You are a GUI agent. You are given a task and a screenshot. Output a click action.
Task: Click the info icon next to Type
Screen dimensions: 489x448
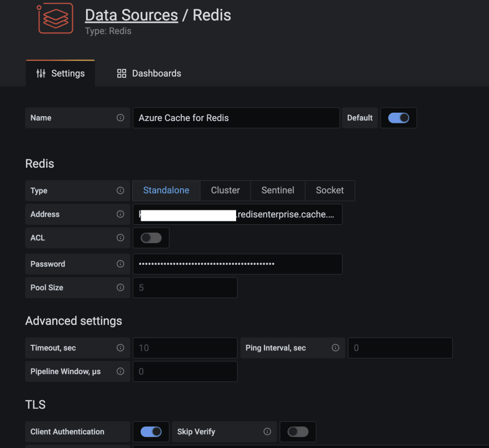(120, 190)
